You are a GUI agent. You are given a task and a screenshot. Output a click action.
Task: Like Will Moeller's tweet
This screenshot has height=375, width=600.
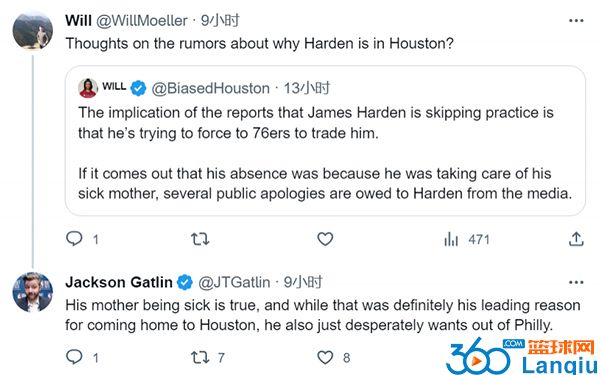click(x=325, y=239)
